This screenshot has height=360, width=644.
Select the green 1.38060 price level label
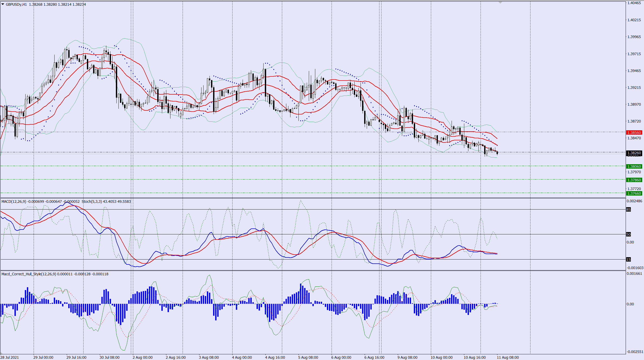coord(634,167)
